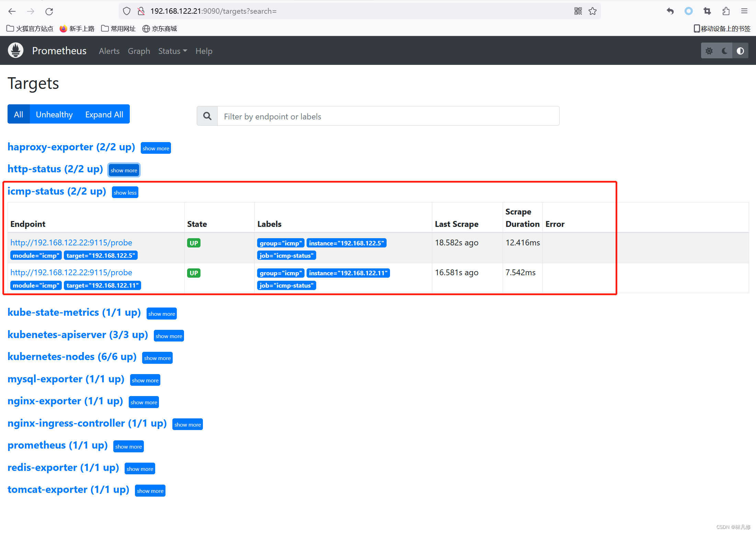The height and width of the screenshot is (533, 756).
Task: Expand tomcat-exporter with show more
Action: point(150,490)
